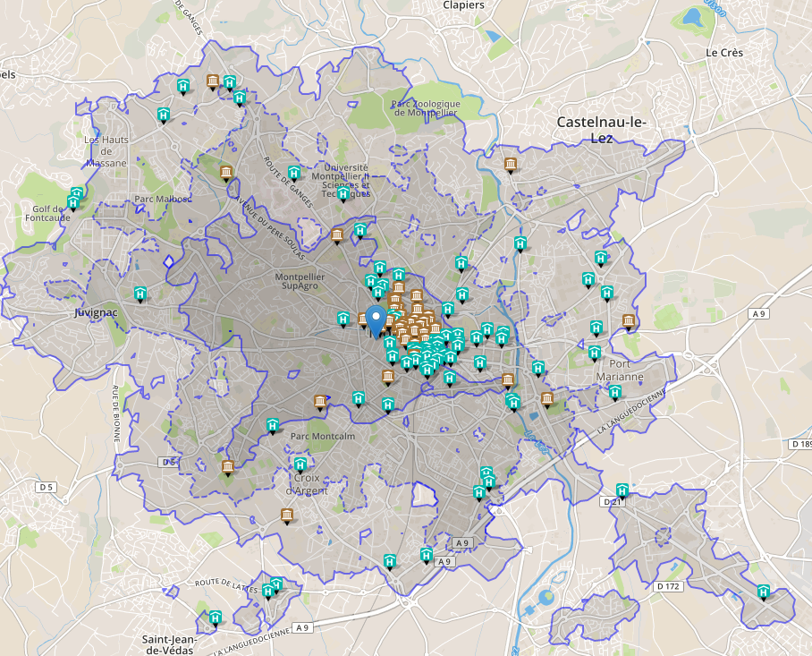Select museum marker southwest of Croix d'Argent
Image resolution: width=812 pixels, height=656 pixels.
[287, 515]
